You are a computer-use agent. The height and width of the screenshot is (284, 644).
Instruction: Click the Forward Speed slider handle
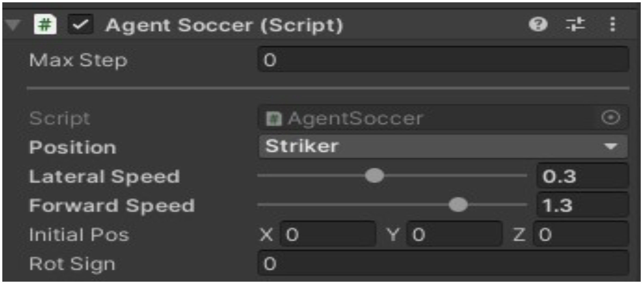tap(458, 205)
